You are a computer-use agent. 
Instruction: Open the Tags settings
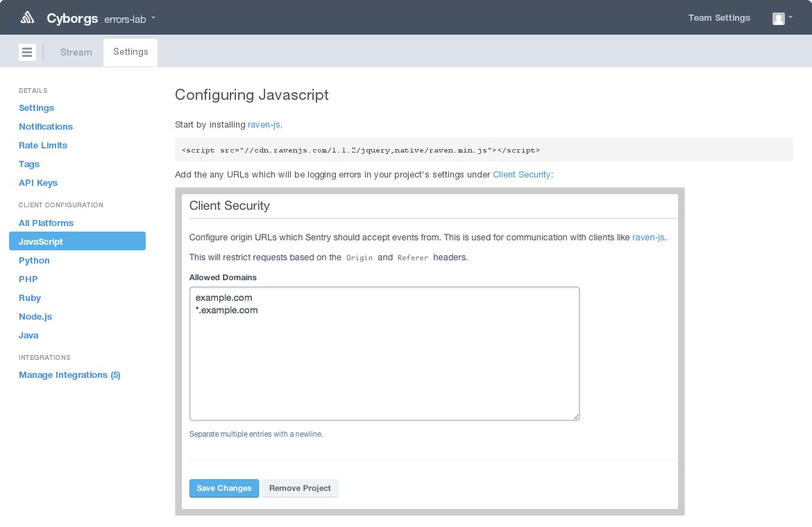[x=29, y=164]
